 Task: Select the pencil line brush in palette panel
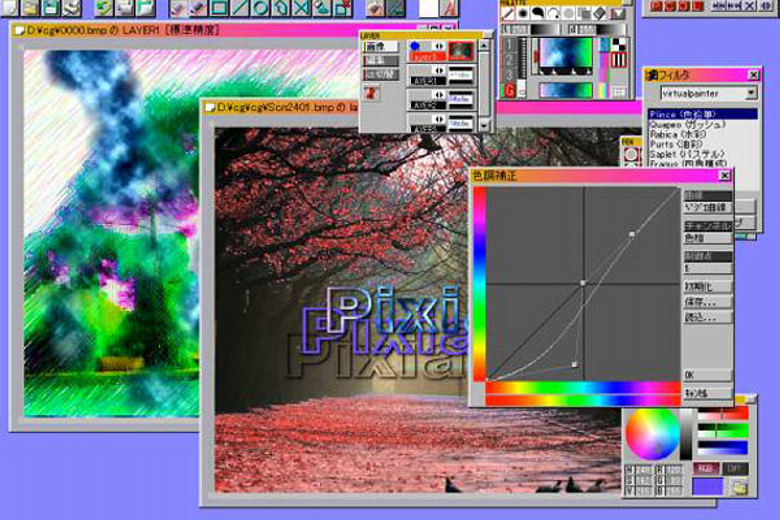(x=507, y=13)
